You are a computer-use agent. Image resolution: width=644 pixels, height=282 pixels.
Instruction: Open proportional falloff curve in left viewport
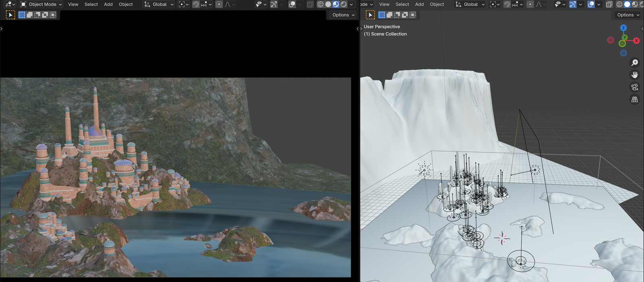click(x=229, y=4)
